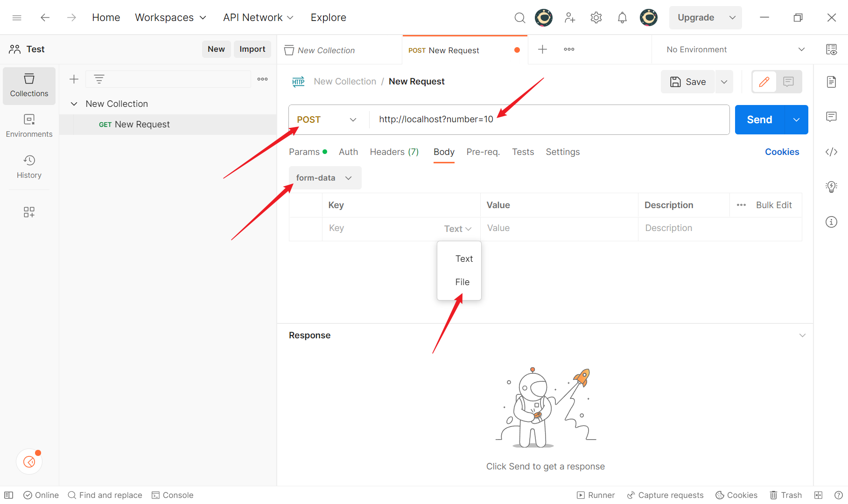Open request info icon

(x=831, y=222)
